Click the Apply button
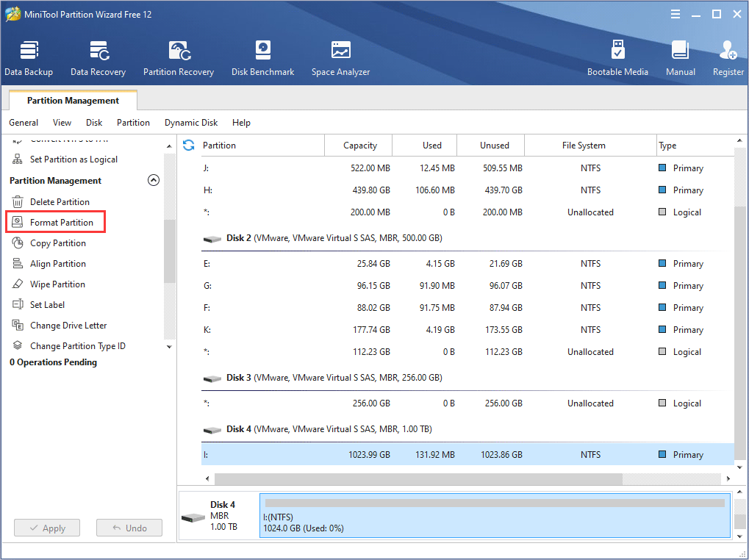This screenshot has height=560, width=749. [47, 528]
